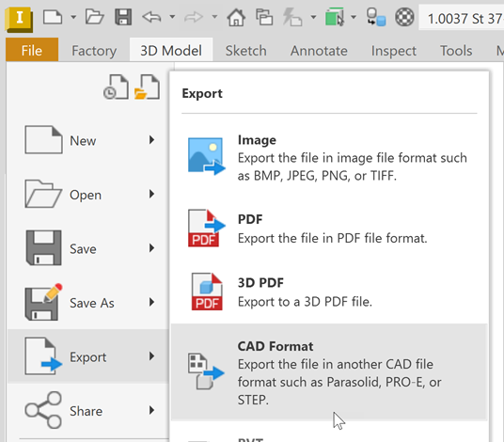Expand the New submenu arrow
504x442 pixels.
tap(151, 140)
